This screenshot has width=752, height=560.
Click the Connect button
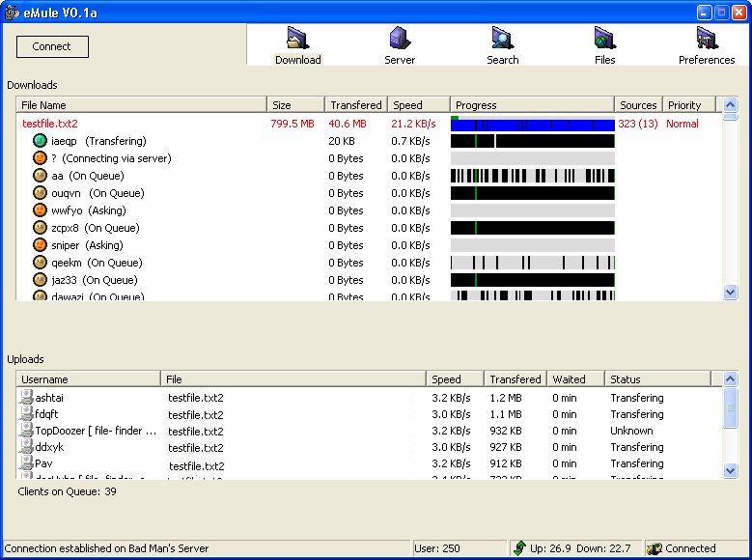pyautogui.click(x=52, y=46)
